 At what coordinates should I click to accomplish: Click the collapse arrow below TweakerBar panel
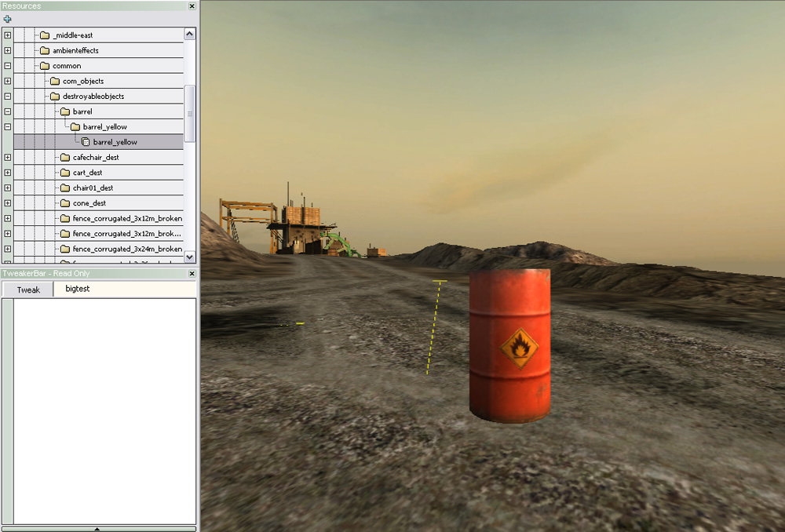tap(97, 529)
